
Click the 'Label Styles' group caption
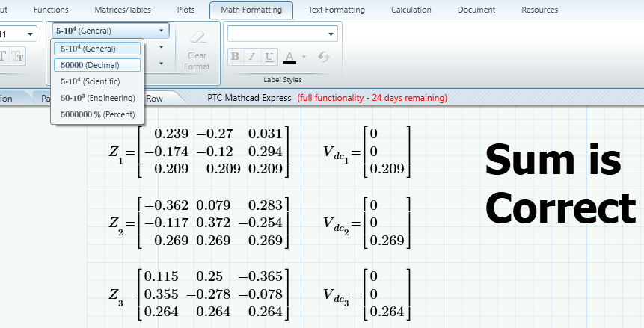283,80
